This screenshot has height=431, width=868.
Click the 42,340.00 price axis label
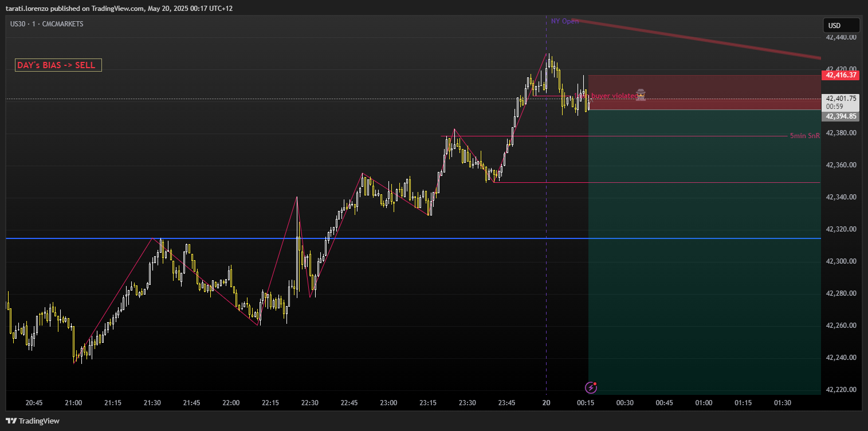tap(840, 197)
